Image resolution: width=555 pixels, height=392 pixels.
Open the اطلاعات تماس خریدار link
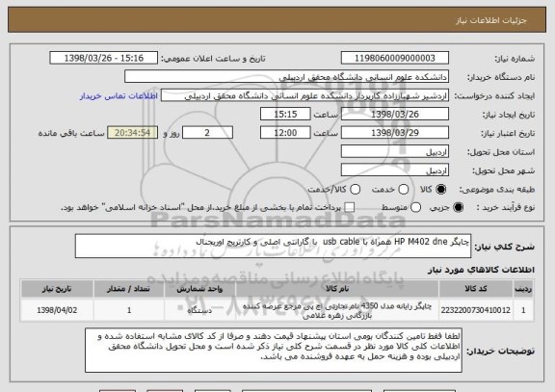pos(119,96)
